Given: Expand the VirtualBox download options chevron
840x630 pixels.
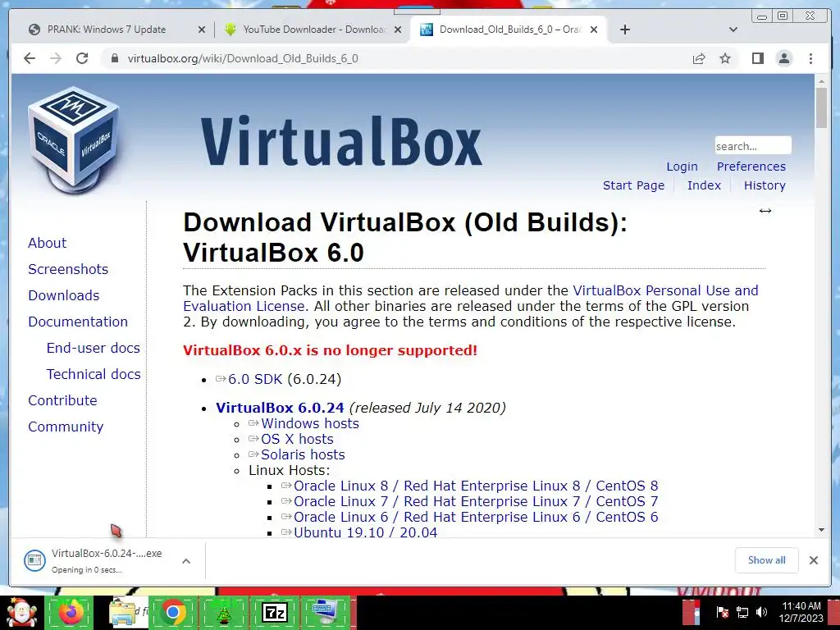Looking at the screenshot, I should [x=186, y=561].
